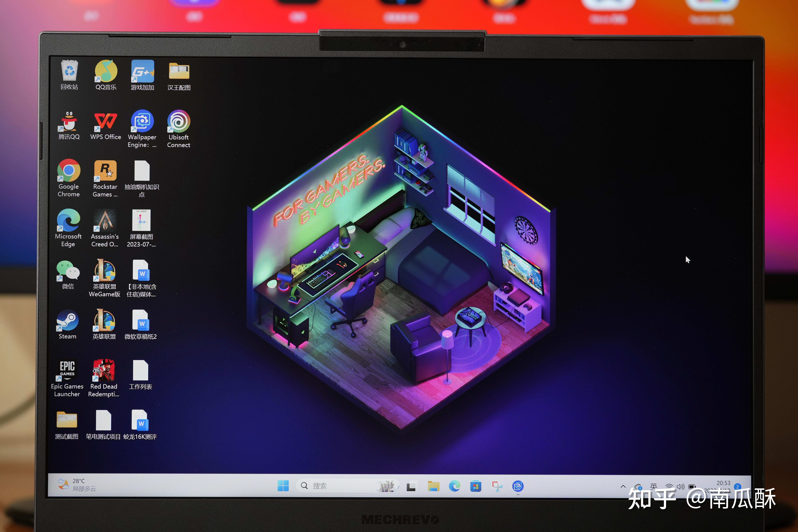798x532 pixels.
Task: Open the Recycle Bin (回收站) icon
Action: (70, 75)
